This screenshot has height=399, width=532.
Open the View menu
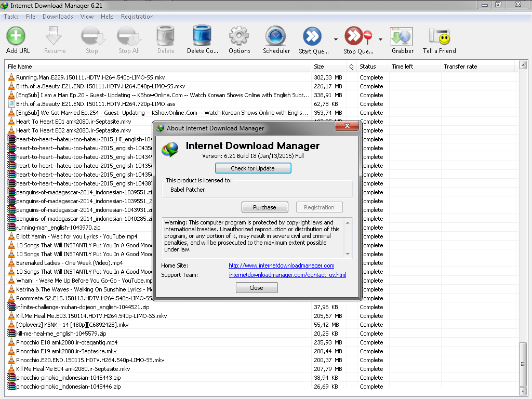(87, 16)
